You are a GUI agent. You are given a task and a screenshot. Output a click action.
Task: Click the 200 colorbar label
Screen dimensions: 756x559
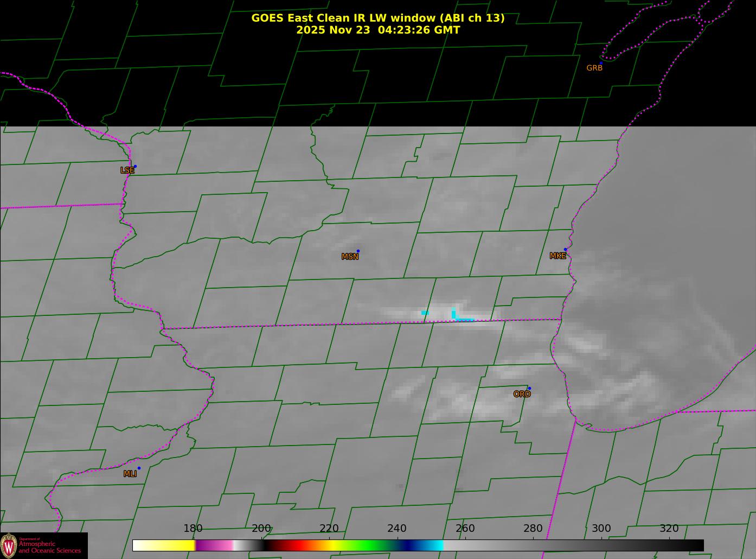point(261,529)
